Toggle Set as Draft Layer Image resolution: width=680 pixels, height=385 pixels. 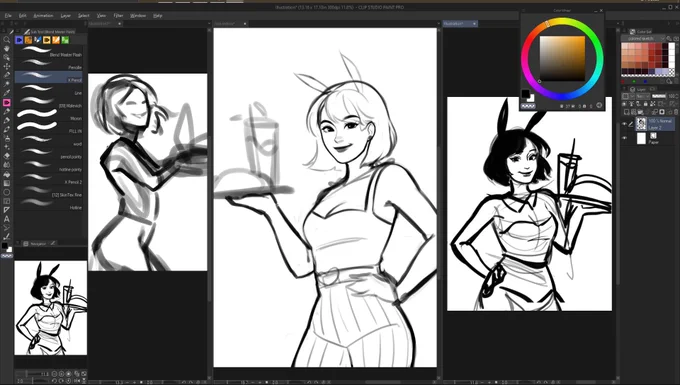click(638, 104)
